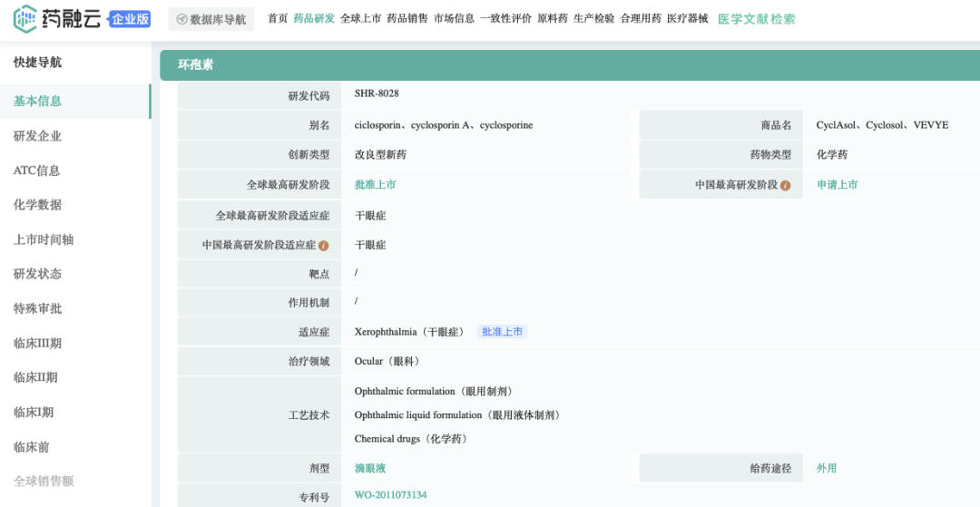Open 临床III期 sidebar section
Image resolution: width=980 pixels, height=507 pixels.
pyautogui.click(x=38, y=343)
